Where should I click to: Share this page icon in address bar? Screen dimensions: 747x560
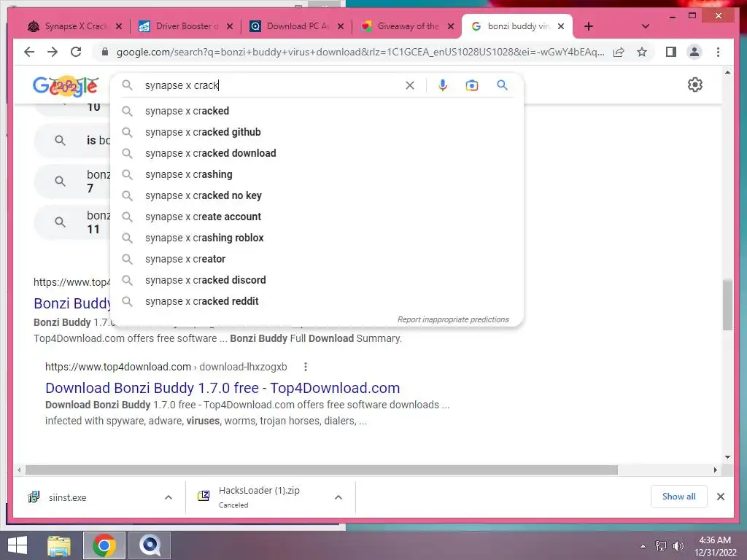tap(619, 52)
